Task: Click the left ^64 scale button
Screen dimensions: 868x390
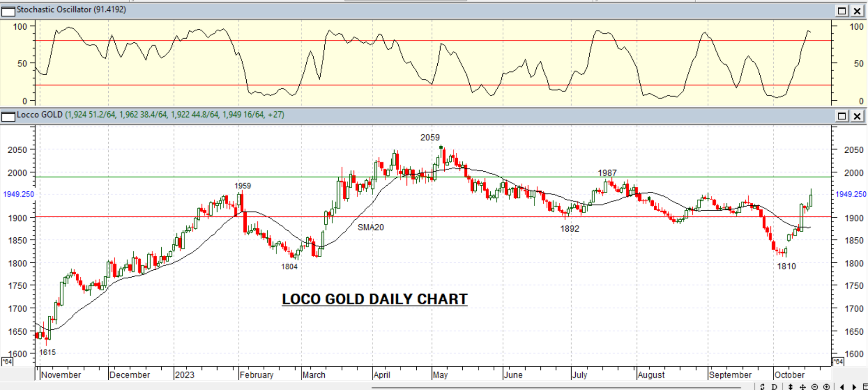Action: [x=7, y=361]
